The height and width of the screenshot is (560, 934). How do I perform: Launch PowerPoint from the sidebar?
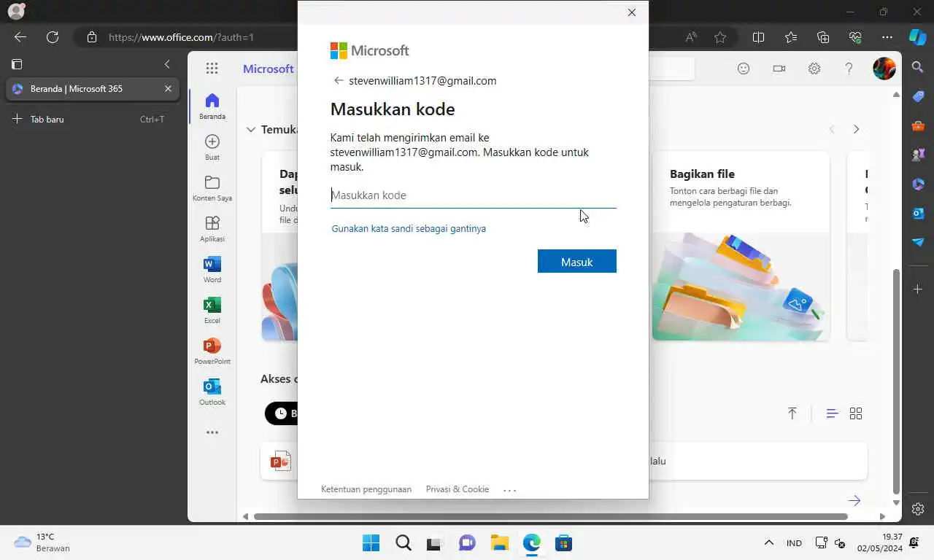pos(212,351)
